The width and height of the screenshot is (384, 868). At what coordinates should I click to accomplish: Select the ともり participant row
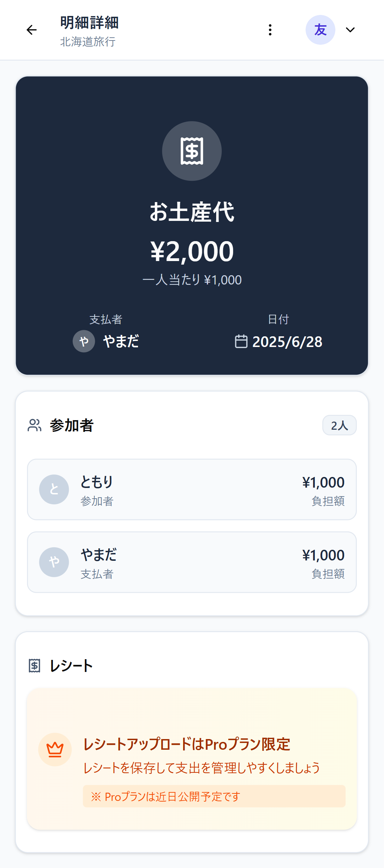click(192, 489)
